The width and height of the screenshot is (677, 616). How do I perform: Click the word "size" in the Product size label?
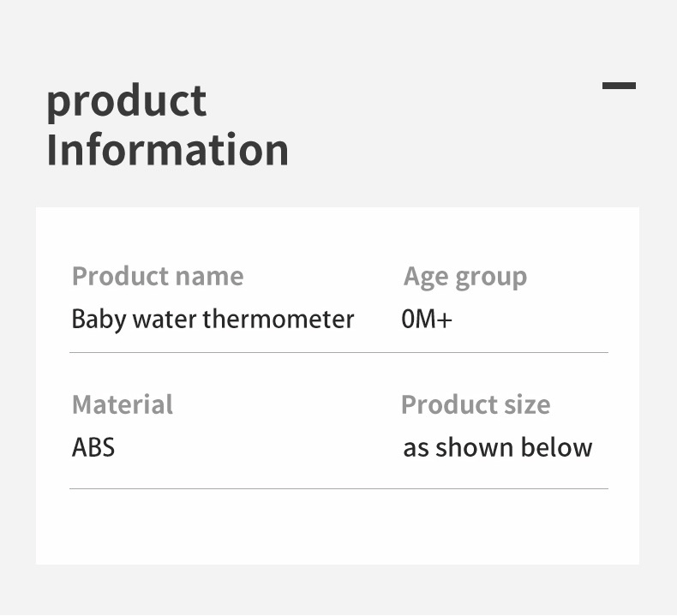[x=531, y=404]
